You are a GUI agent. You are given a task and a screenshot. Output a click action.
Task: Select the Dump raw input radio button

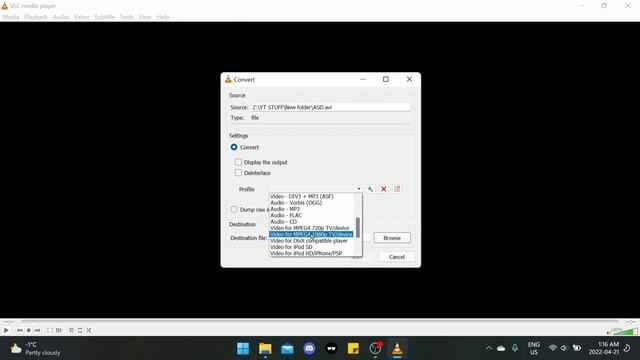point(234,209)
